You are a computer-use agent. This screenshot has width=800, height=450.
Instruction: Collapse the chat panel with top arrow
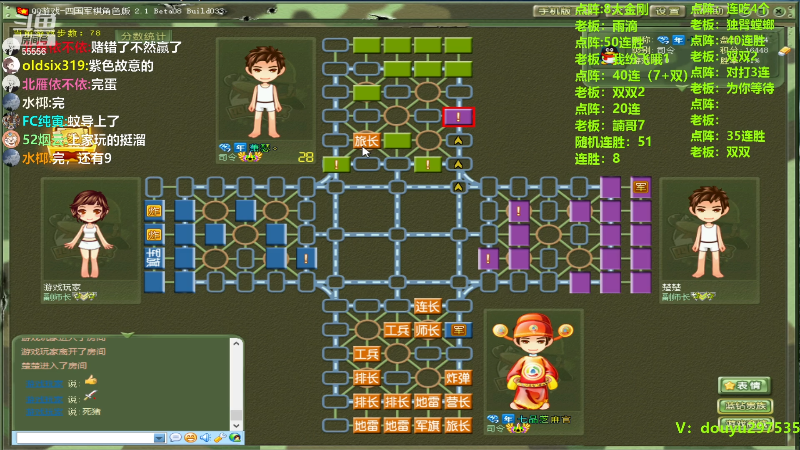coord(128,335)
